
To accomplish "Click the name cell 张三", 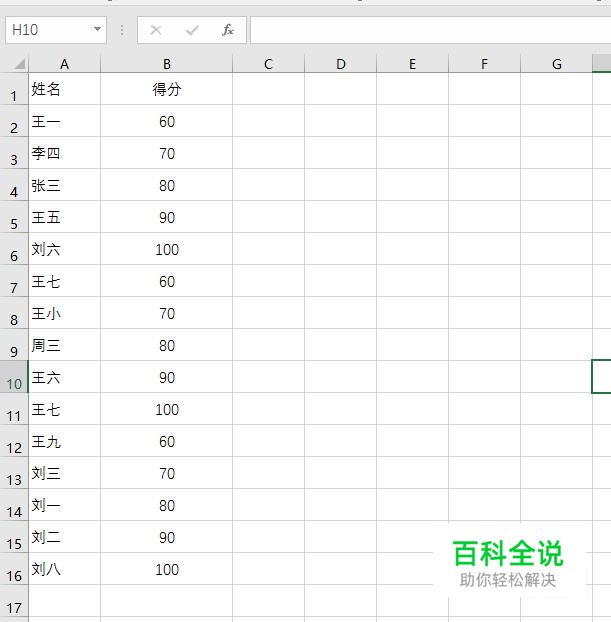I will (65, 185).
